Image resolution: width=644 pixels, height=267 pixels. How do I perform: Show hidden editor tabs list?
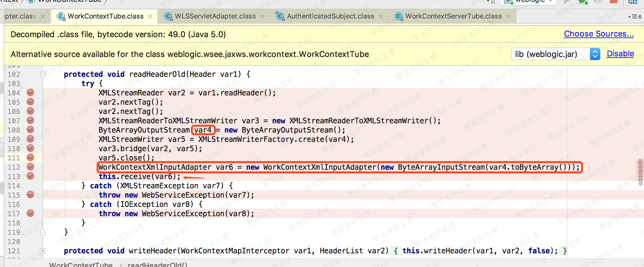tap(634, 16)
